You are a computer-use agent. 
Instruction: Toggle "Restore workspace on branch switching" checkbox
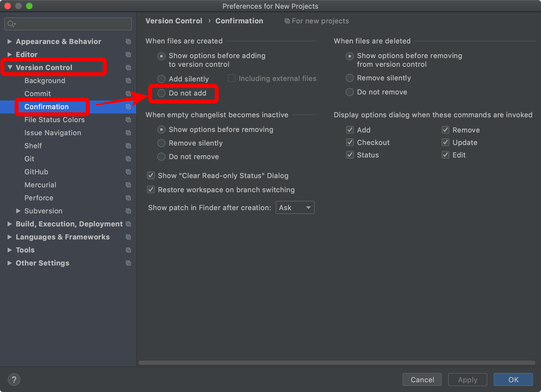151,189
